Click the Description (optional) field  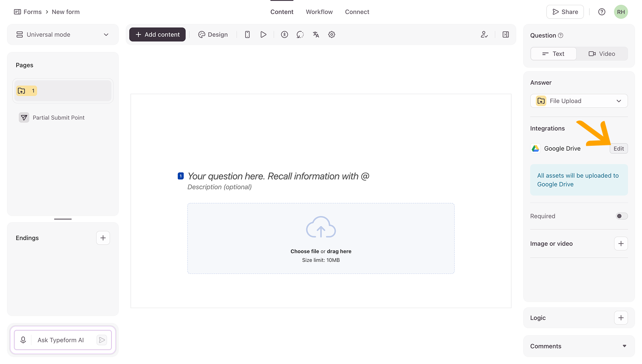[220, 187]
